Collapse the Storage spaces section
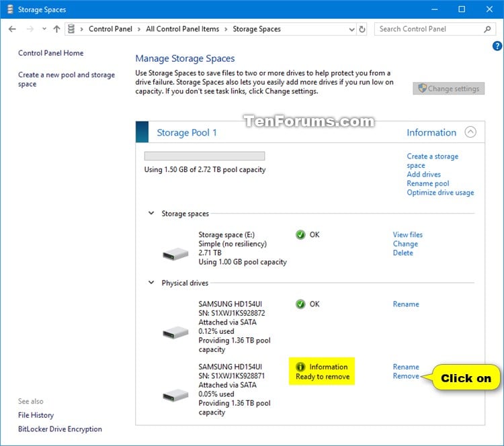 click(x=151, y=213)
